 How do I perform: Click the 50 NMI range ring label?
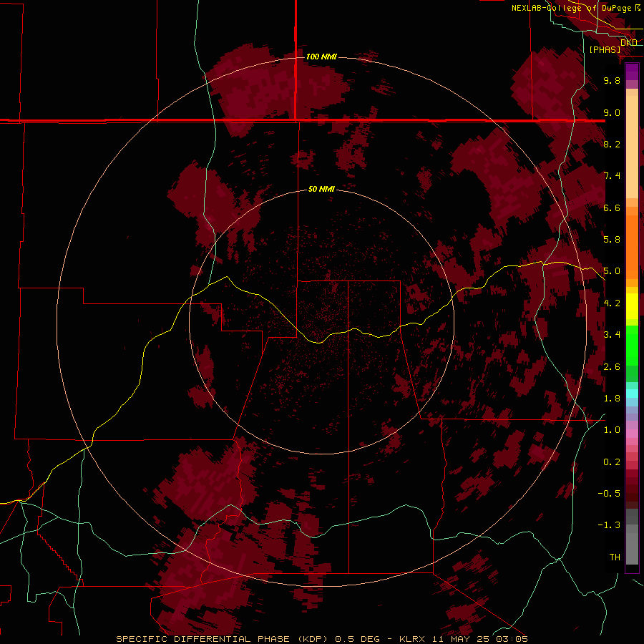pos(321,189)
